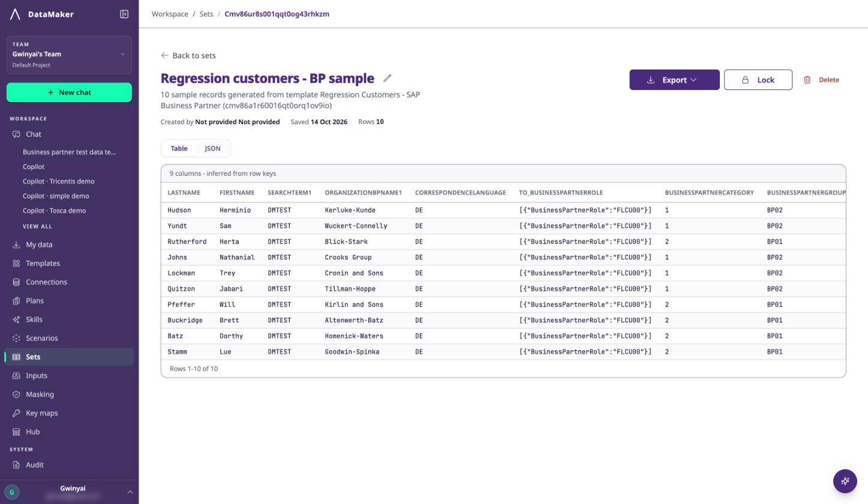Click the Rutherford last name cell

pos(187,241)
